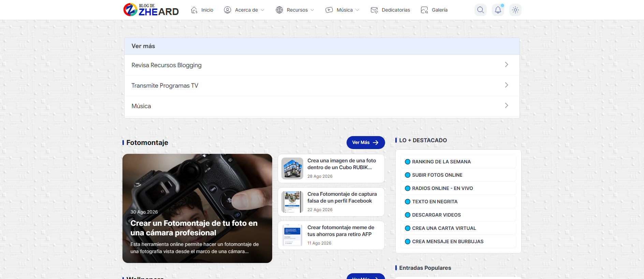Screen dimensions: 644x279
Task: Open RADIOS ONLINE - EN VIVO link
Action: (442, 188)
